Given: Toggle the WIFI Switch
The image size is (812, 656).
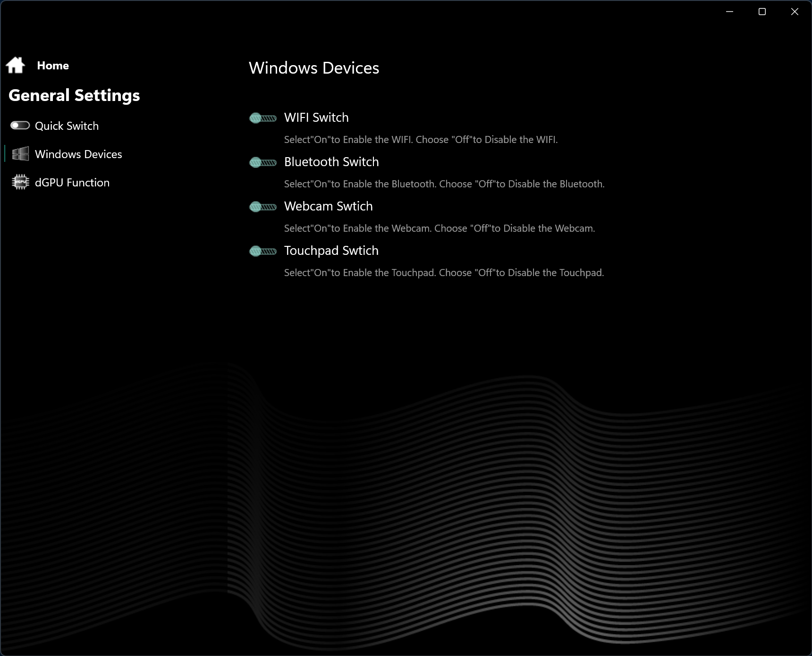Looking at the screenshot, I should point(263,118).
